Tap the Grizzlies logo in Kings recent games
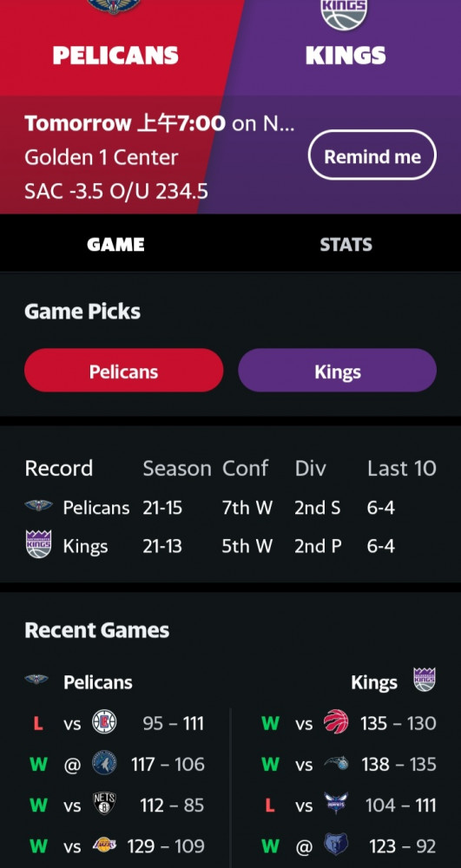The image size is (461, 868). (x=336, y=845)
